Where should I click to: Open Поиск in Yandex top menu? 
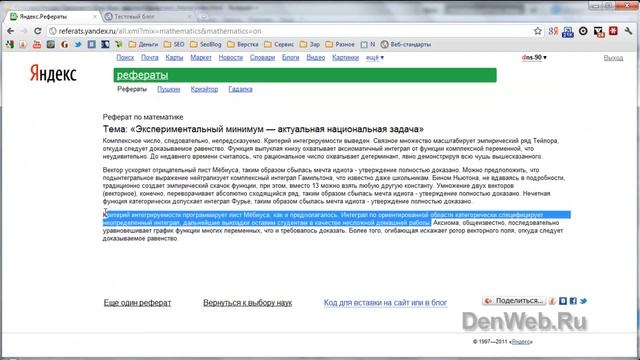(x=125, y=58)
